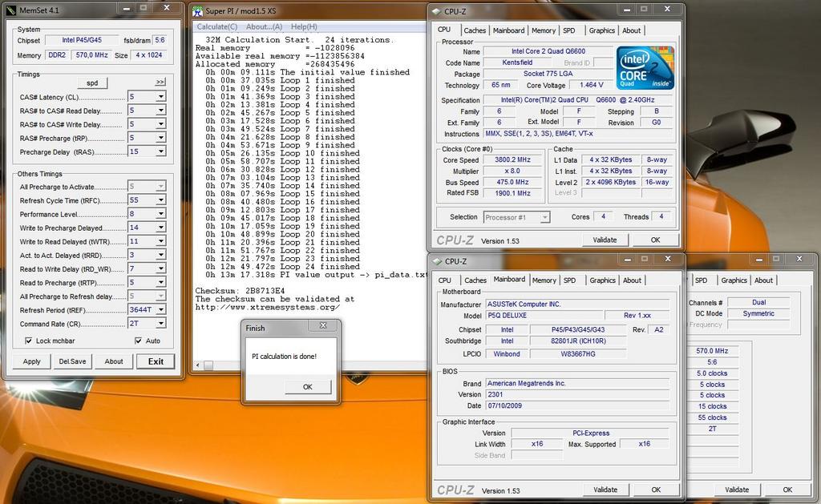Click the 'Loop 24 finished' line in Super PI

pos(283,266)
